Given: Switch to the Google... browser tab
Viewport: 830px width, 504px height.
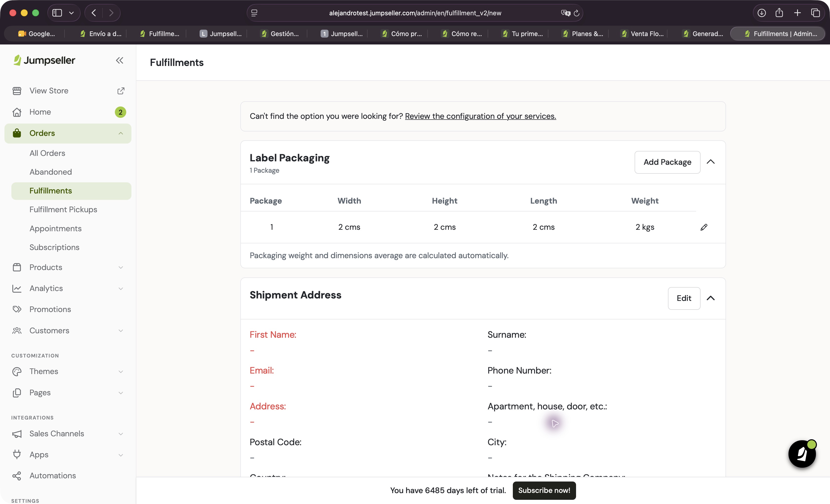Looking at the screenshot, I should 36,34.
